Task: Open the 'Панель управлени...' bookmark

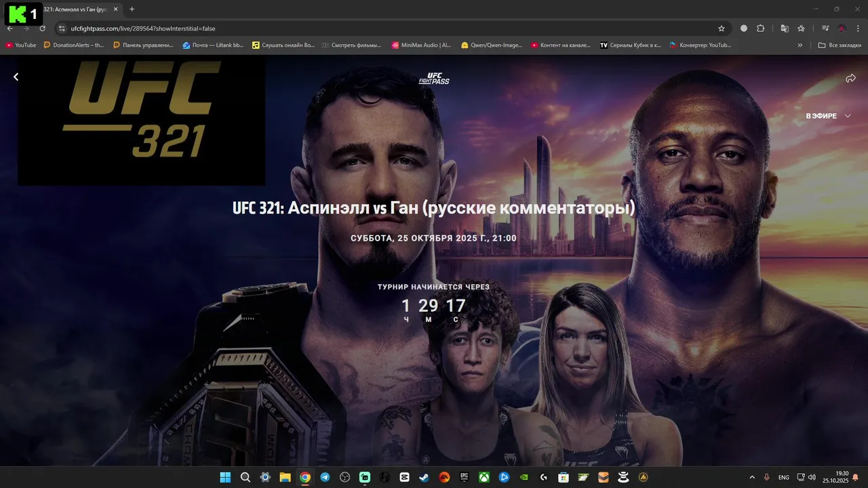Action: pos(144,45)
